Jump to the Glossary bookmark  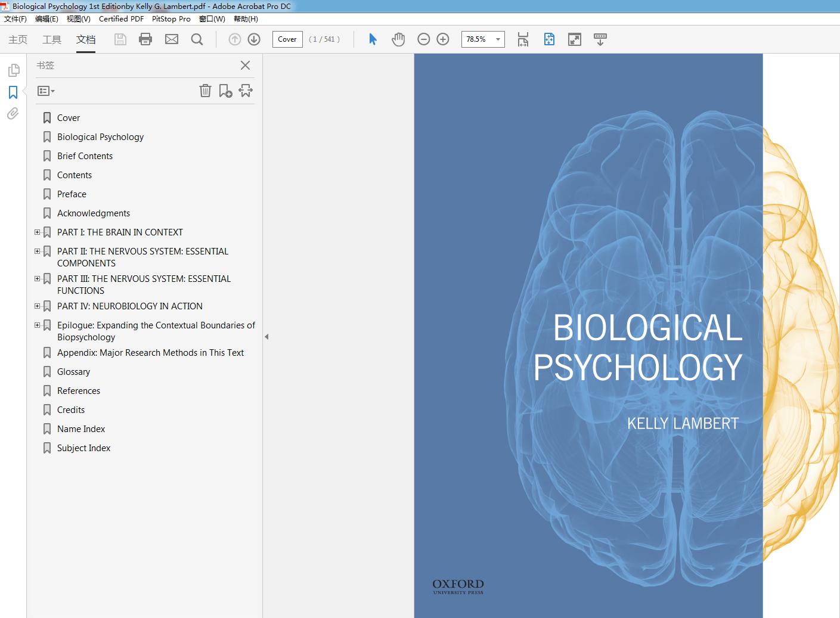[x=73, y=372]
